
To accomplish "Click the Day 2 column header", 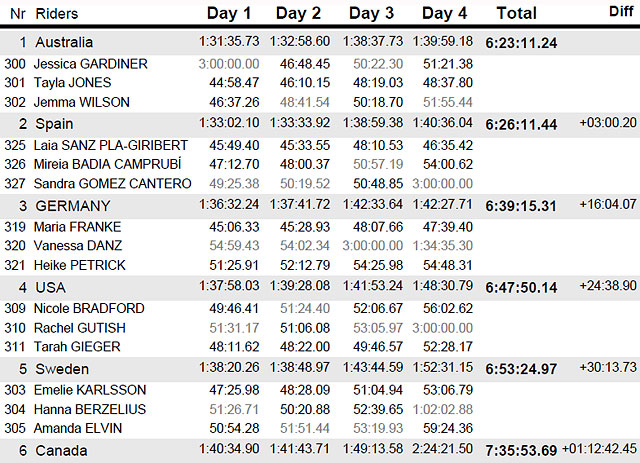I will [x=298, y=13].
